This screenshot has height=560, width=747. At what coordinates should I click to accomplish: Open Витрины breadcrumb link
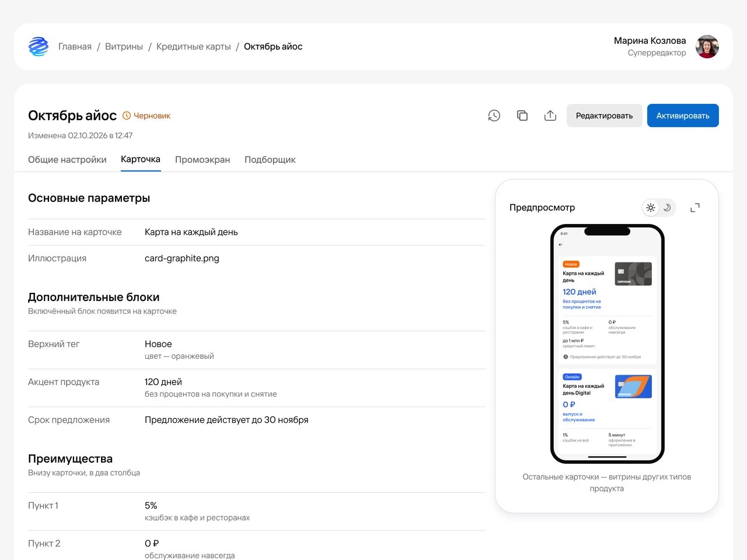124,47
